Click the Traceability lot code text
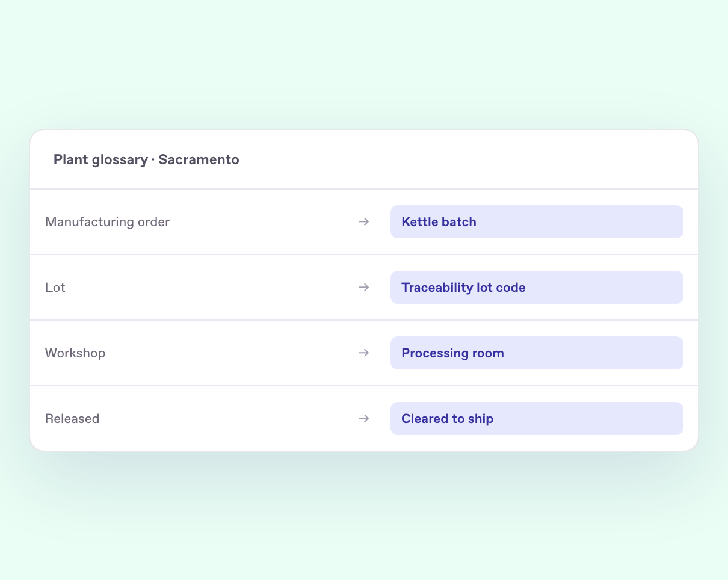Screen dimensions: 728x580 pos(463,288)
